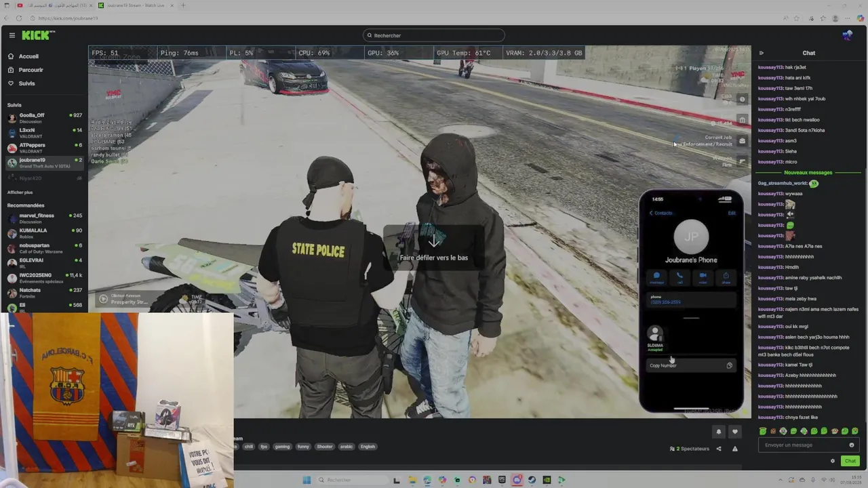Collapse the chat panel with arrow icon
This screenshot has width=868, height=488.
coord(761,53)
